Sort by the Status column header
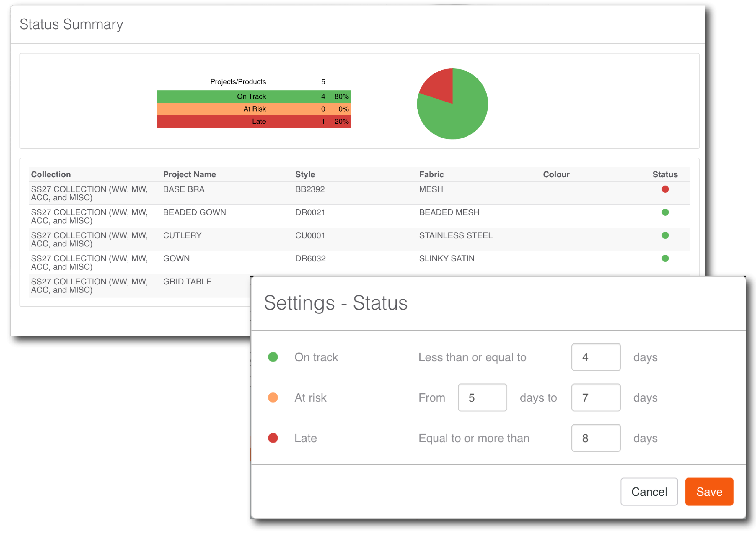Screen dimensions: 756x535 (665, 174)
